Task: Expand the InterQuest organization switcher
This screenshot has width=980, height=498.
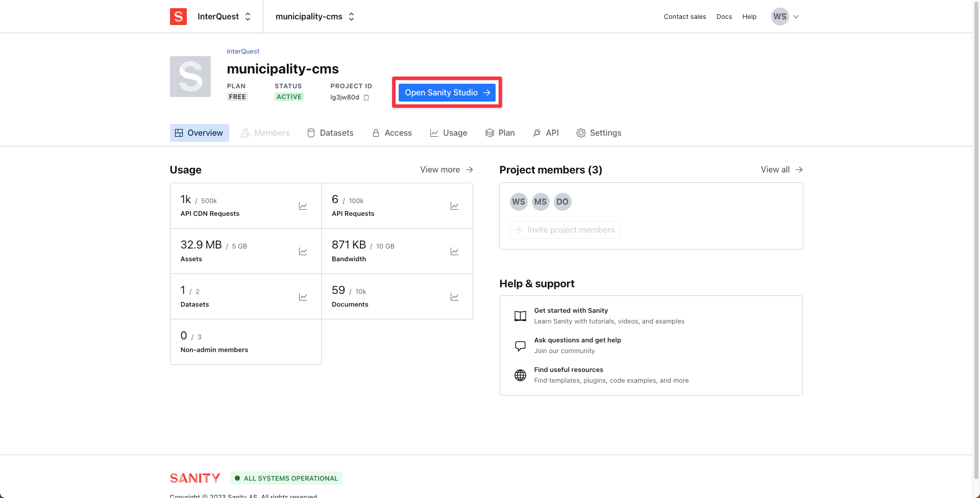Action: [225, 16]
